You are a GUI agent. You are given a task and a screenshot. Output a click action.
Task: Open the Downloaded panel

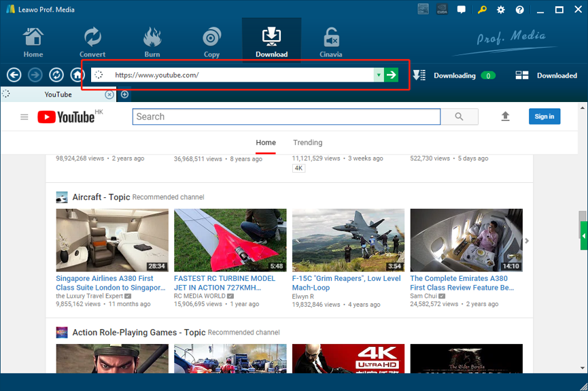tap(547, 75)
